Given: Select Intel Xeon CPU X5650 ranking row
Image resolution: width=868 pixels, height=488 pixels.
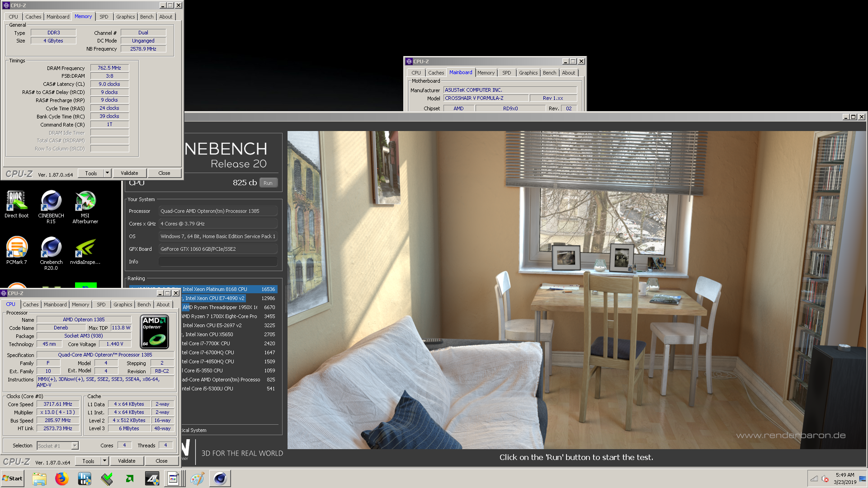Looking at the screenshot, I should (230, 334).
